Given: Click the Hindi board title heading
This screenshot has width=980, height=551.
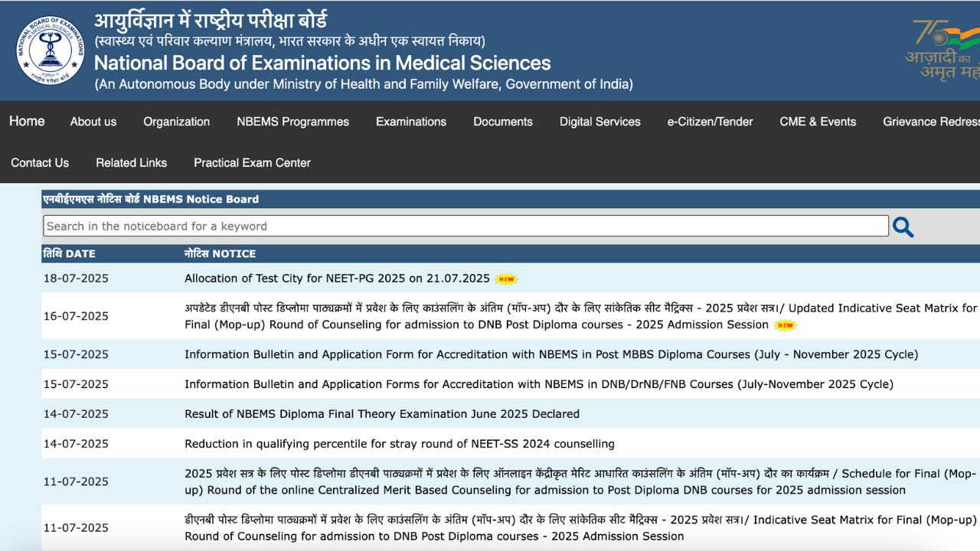Looking at the screenshot, I should coord(211,21).
